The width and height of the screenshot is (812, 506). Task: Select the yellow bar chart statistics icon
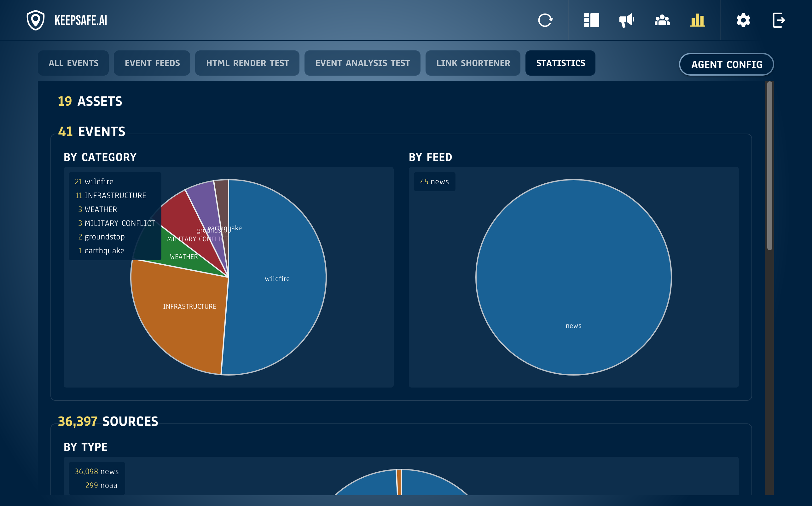click(x=698, y=20)
